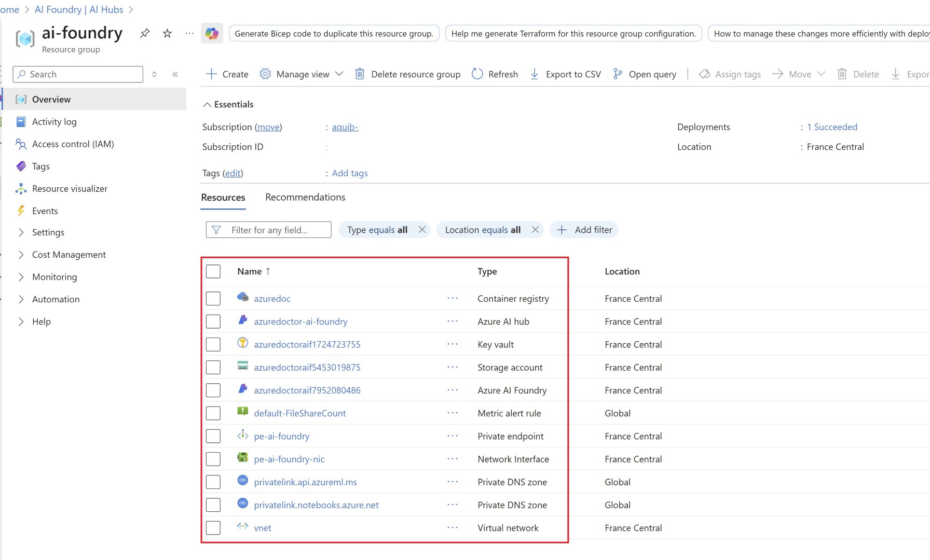Click Open query

point(644,74)
